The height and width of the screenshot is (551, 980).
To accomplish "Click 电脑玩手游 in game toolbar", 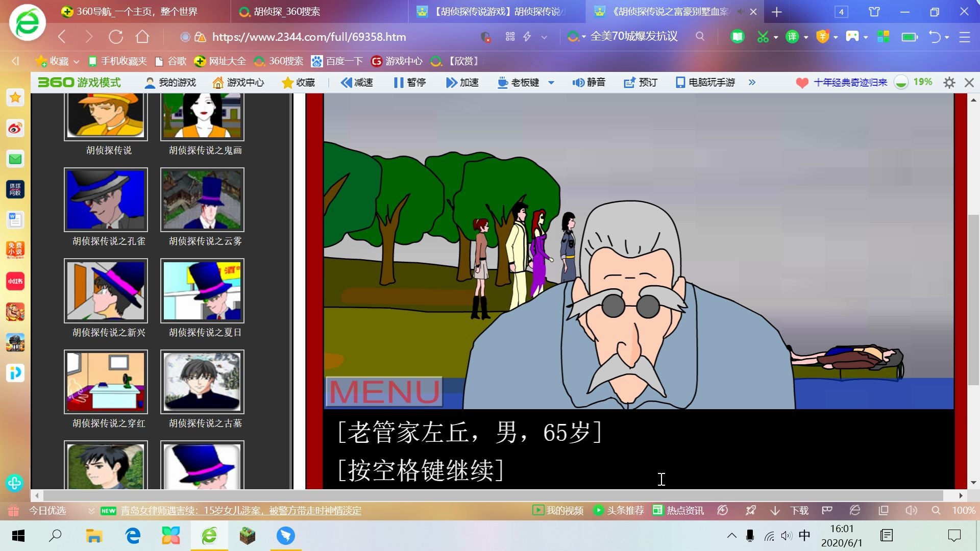I will (x=705, y=82).
